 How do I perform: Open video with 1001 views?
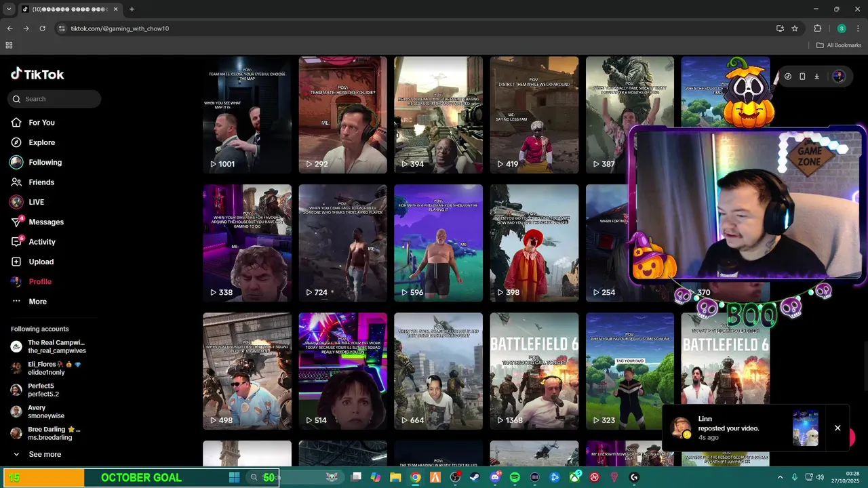coord(247,115)
